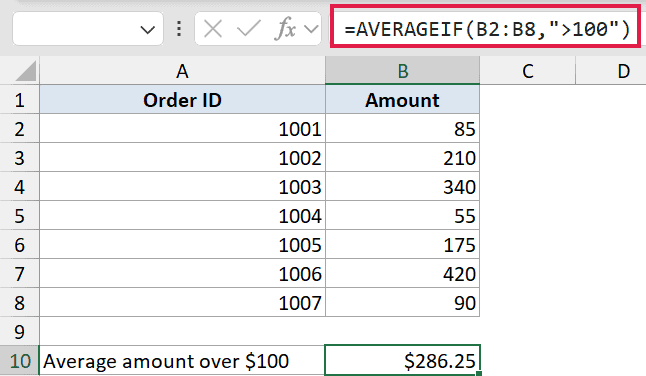Screen dimensions: 646x376
Task: Click cell with Order ID 1006
Action: (x=182, y=273)
